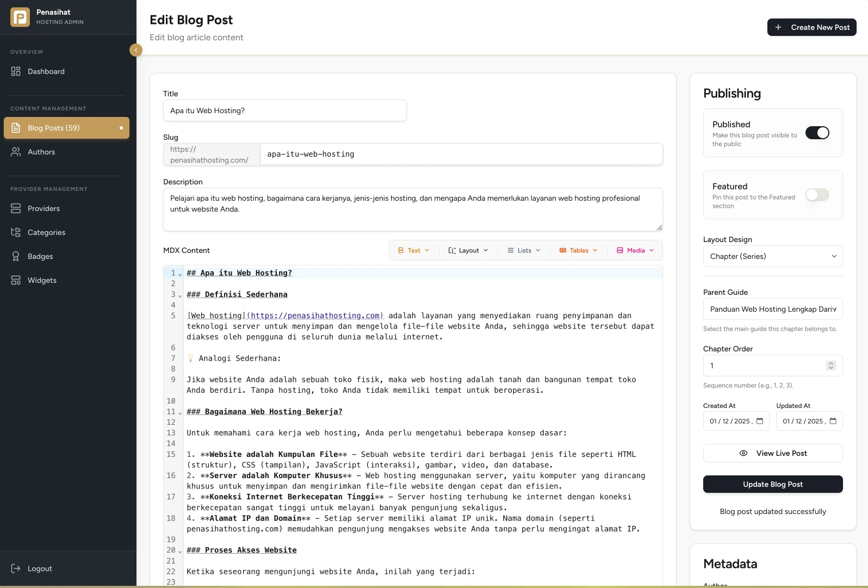Open the Parent Guide dropdown
The image size is (868, 588).
(x=773, y=309)
